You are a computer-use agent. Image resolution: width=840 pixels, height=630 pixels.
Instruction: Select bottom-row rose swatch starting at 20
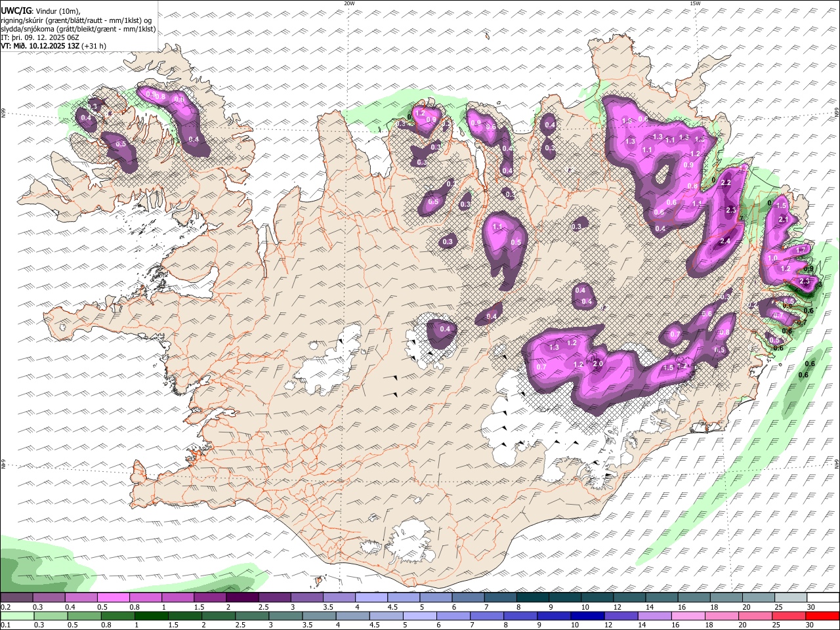coord(755,616)
